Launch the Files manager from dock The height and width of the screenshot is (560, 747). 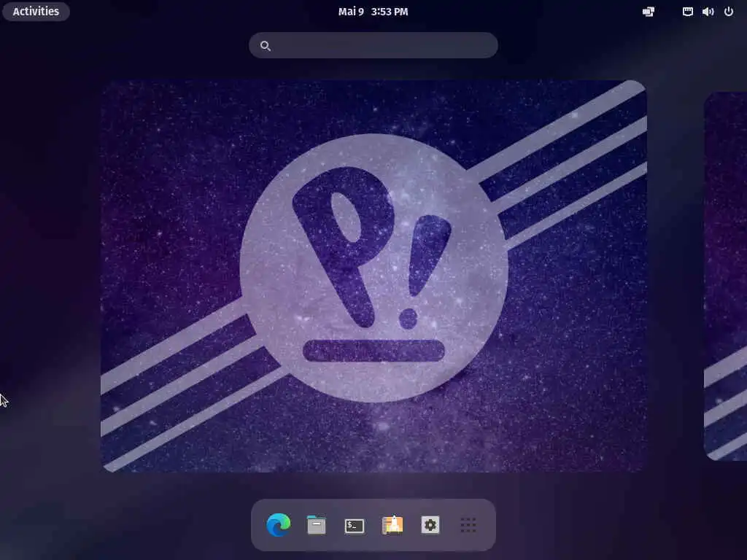tap(317, 525)
